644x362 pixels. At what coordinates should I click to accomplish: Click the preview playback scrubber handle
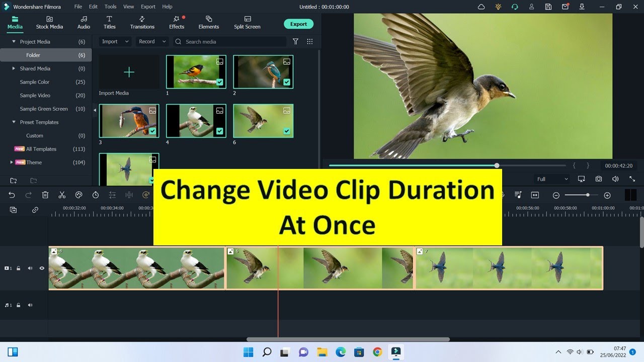497,165
